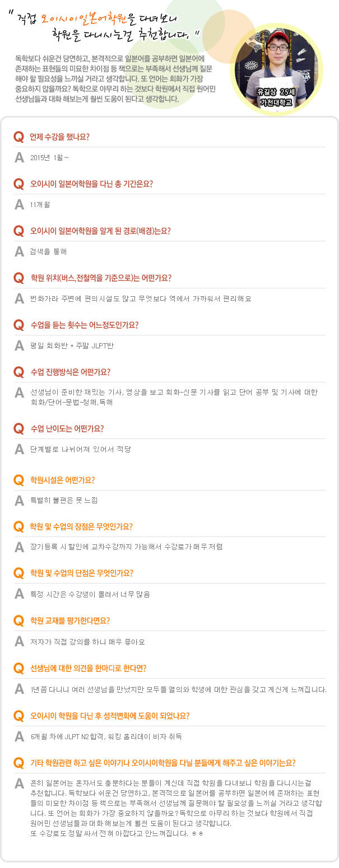
Task: Click the question '학원 및 수업의 장점은 무엇인가요?'
Action: coord(81,526)
